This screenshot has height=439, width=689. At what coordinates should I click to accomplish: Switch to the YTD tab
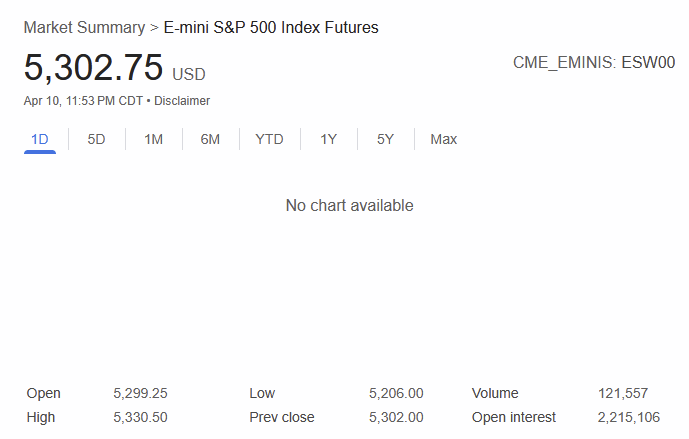(269, 140)
